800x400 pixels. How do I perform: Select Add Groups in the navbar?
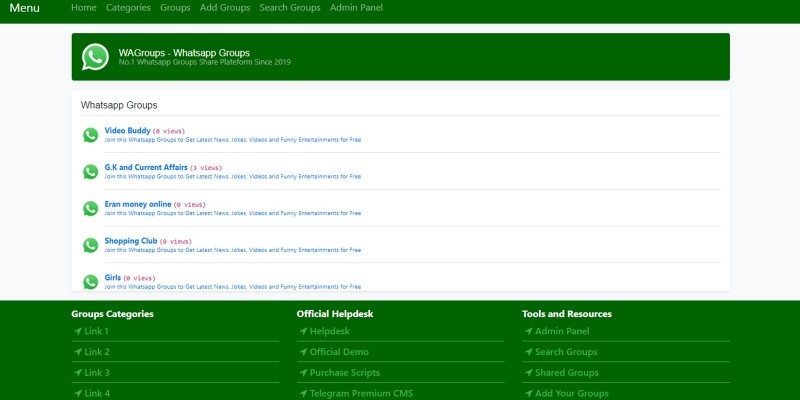[x=225, y=8]
